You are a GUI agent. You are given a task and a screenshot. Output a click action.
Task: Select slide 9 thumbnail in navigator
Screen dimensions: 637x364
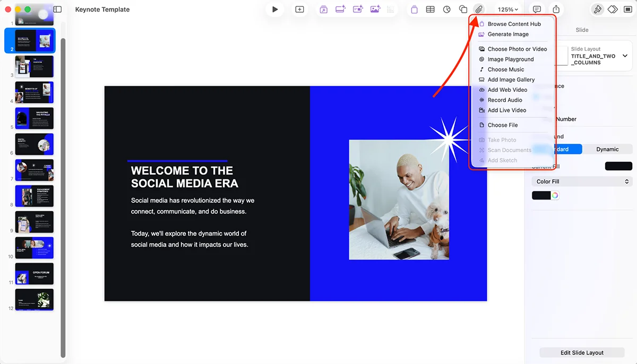coord(35,222)
